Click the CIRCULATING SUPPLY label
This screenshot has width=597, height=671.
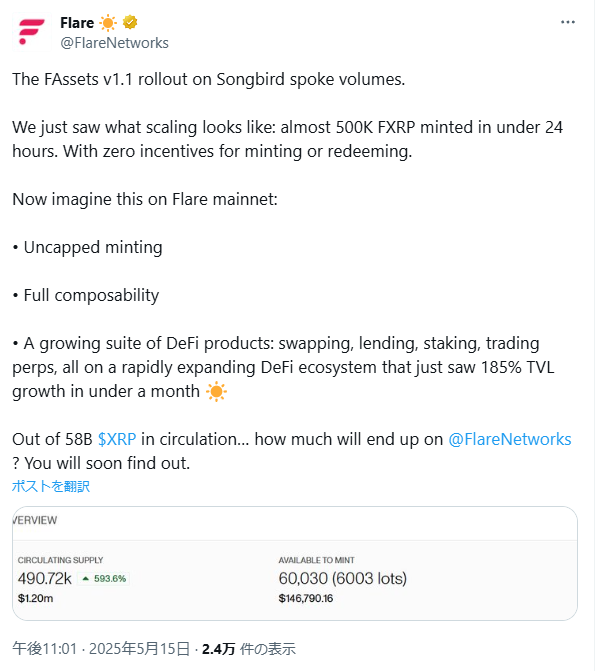click(60, 560)
